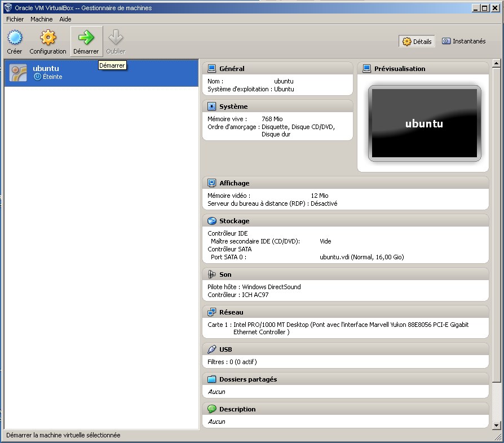Click the Réseau network icon

point(212,312)
